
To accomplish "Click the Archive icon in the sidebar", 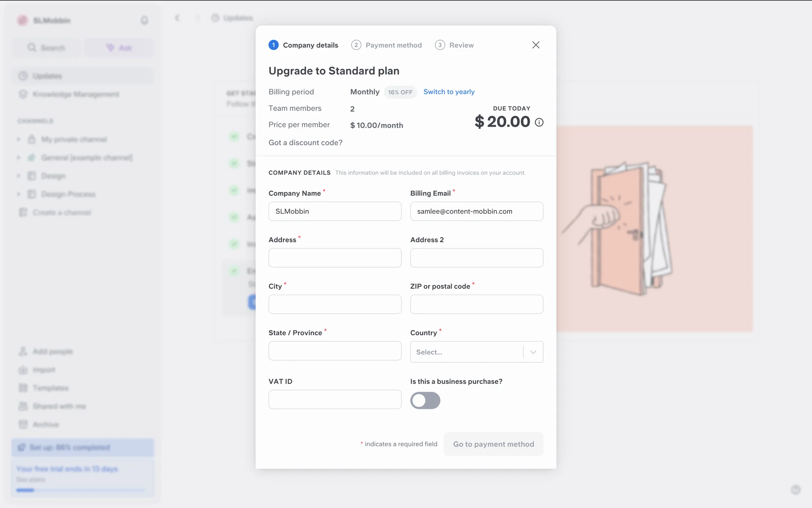I will (23, 424).
